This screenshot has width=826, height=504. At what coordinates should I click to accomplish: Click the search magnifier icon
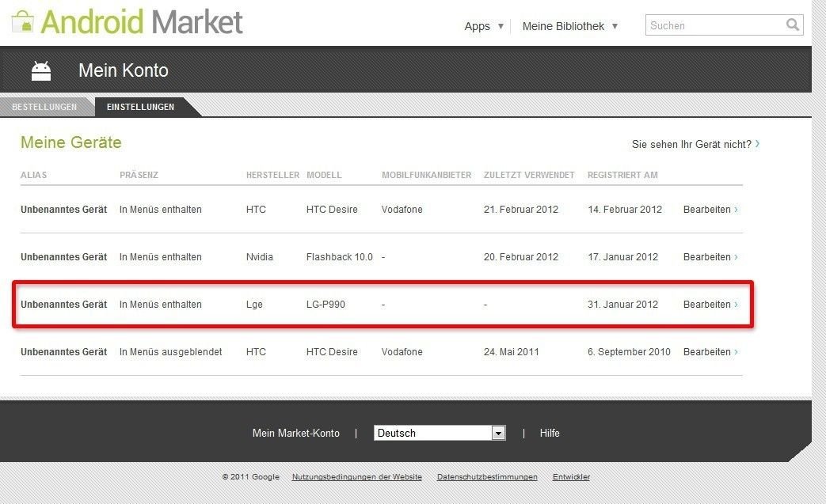[x=792, y=25]
